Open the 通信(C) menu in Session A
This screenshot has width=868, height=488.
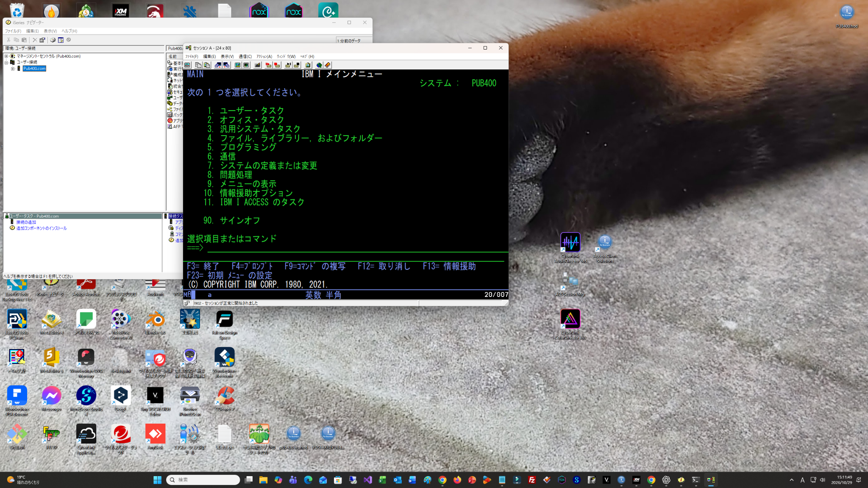pyautogui.click(x=245, y=56)
